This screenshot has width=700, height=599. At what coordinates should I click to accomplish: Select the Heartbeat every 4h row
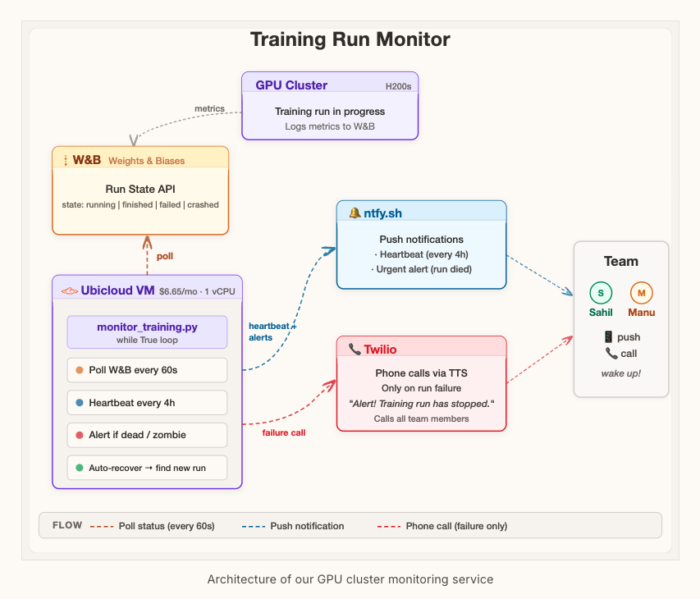click(147, 403)
